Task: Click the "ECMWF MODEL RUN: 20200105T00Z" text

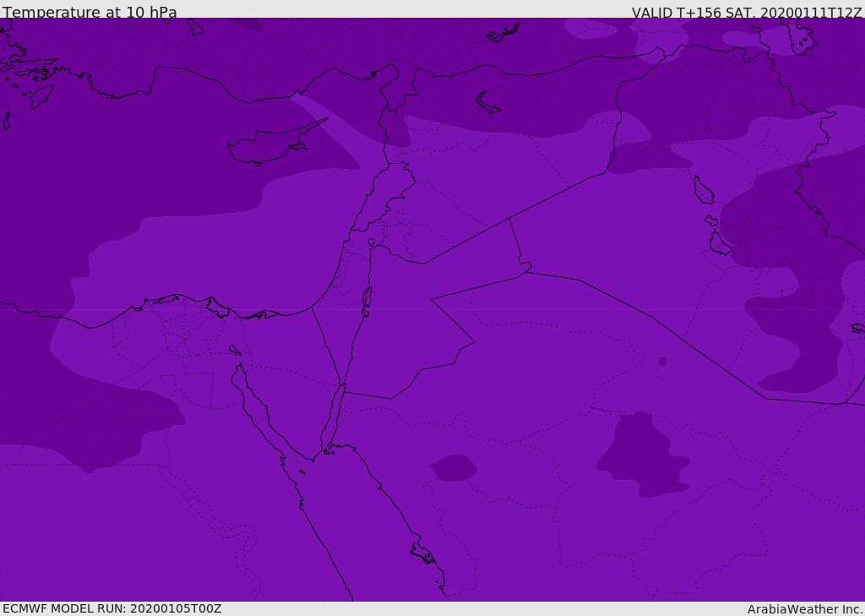Action: [x=112, y=609]
